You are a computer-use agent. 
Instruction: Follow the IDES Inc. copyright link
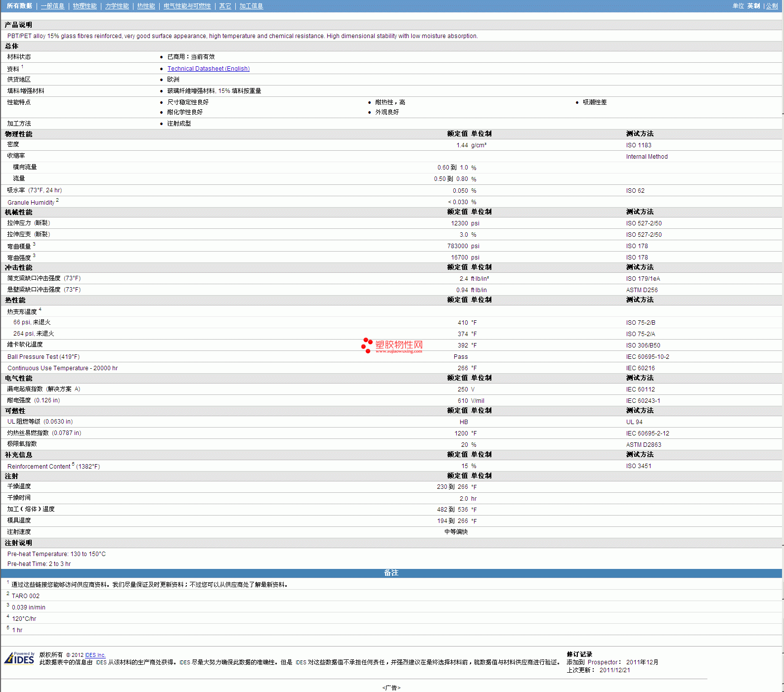click(95, 655)
